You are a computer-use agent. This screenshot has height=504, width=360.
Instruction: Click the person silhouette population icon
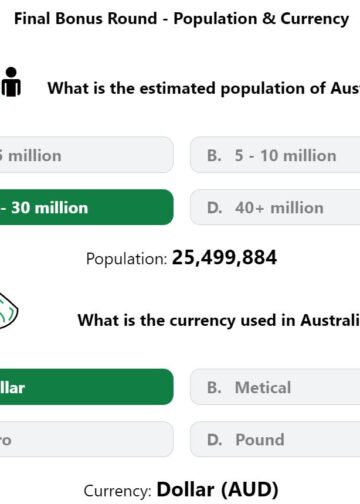[x=11, y=82]
